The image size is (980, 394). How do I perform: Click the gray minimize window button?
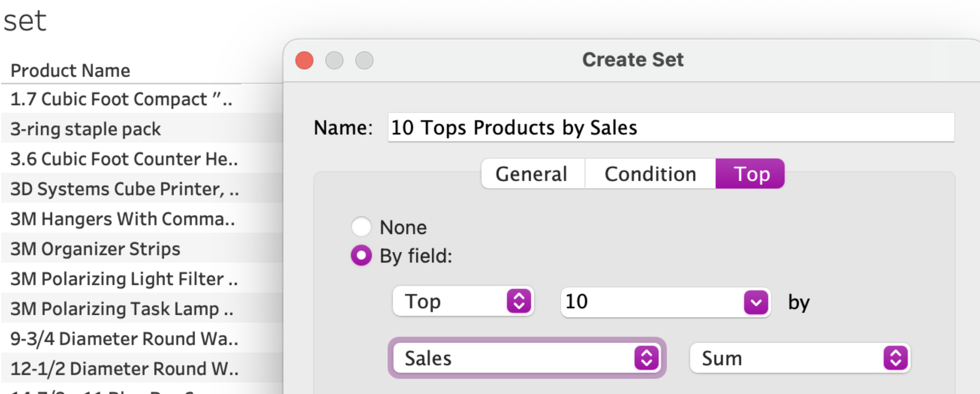(334, 60)
